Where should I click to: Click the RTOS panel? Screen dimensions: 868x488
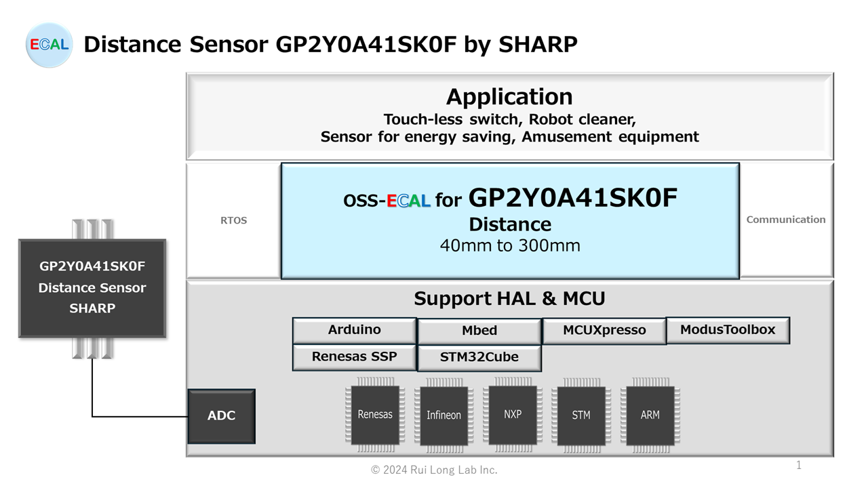(x=233, y=220)
